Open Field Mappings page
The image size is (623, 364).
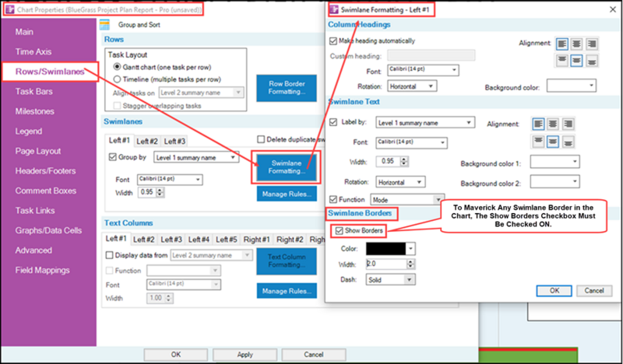click(x=43, y=271)
